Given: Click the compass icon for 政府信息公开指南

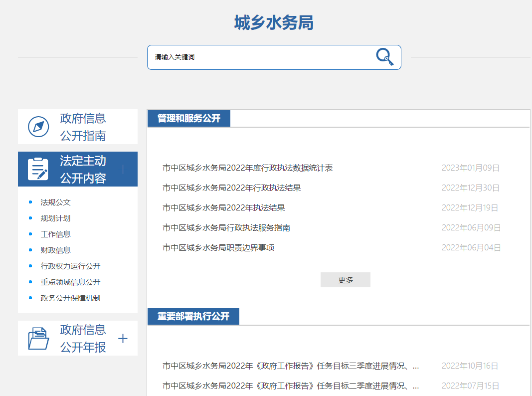Looking at the screenshot, I should 38,127.
